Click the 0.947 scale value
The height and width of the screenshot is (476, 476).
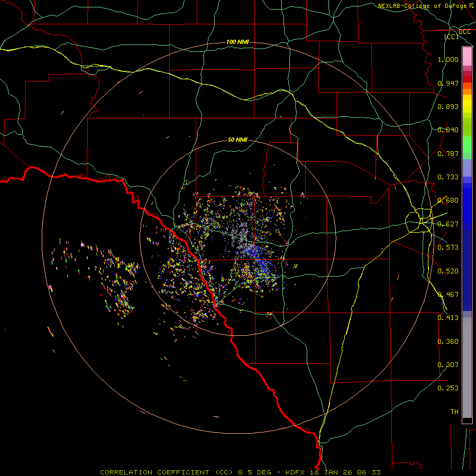click(x=448, y=83)
